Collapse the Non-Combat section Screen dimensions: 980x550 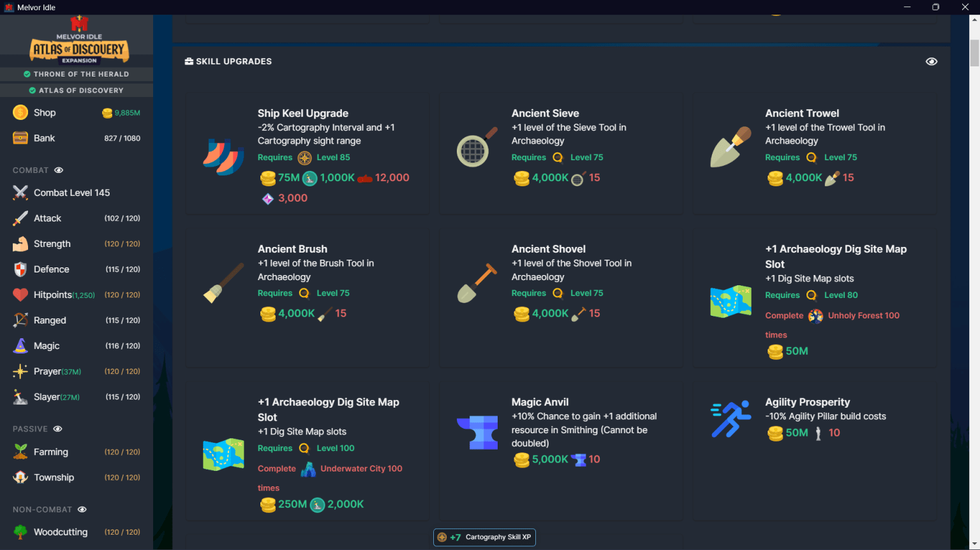point(82,509)
